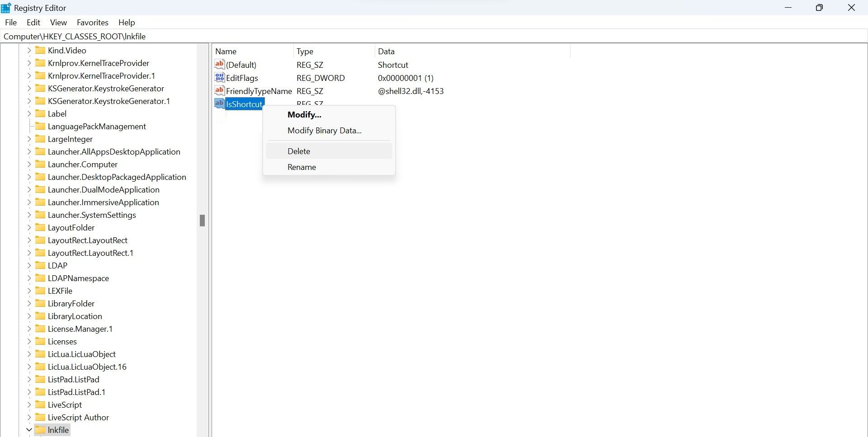This screenshot has width=868, height=437.
Task: Choose Delete from the context menu
Action: (x=329, y=151)
